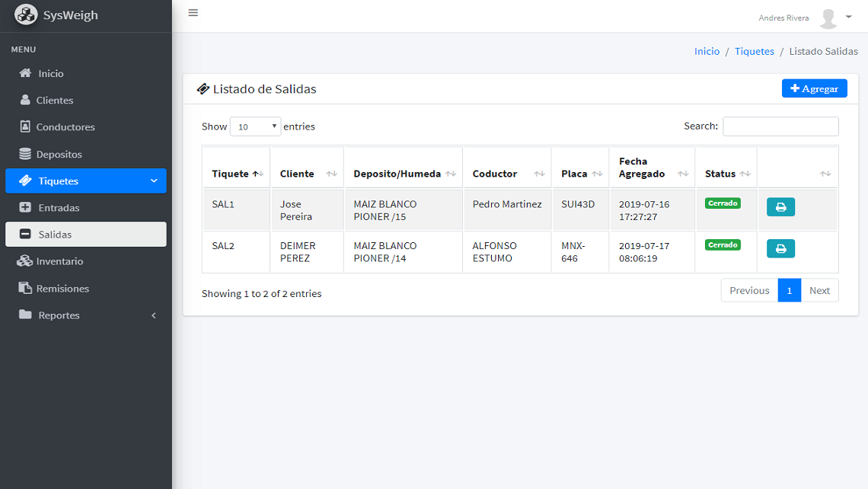Viewport: 868px width, 489px height.
Task: Click the user avatar icon
Action: (828, 18)
